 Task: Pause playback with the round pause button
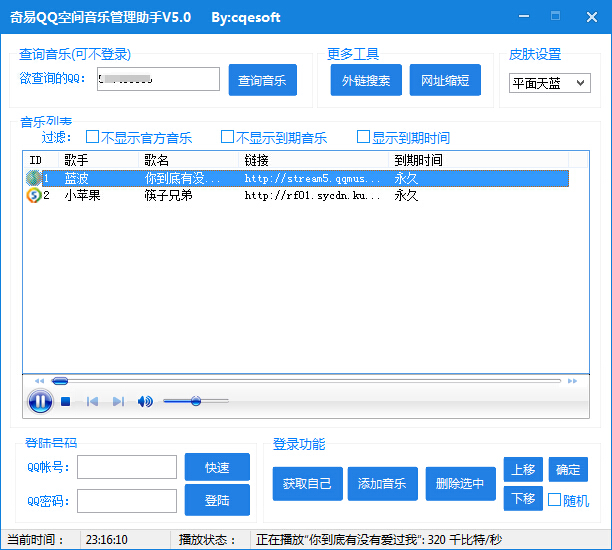pyautogui.click(x=39, y=401)
